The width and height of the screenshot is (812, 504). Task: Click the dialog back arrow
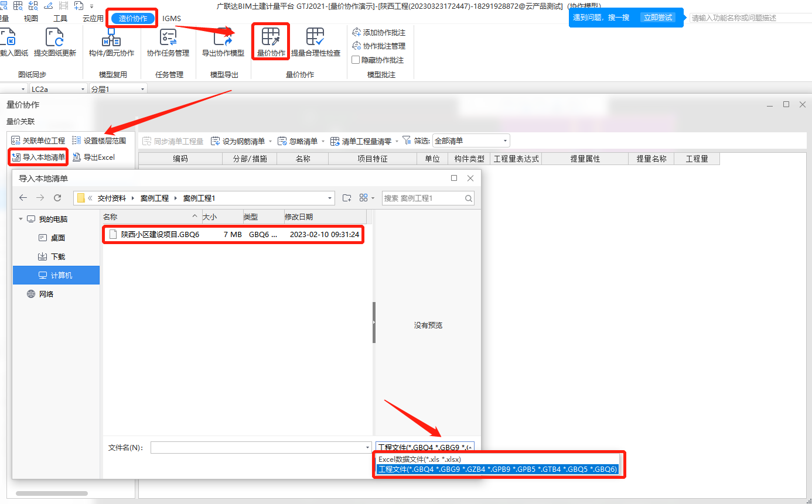pos(23,198)
